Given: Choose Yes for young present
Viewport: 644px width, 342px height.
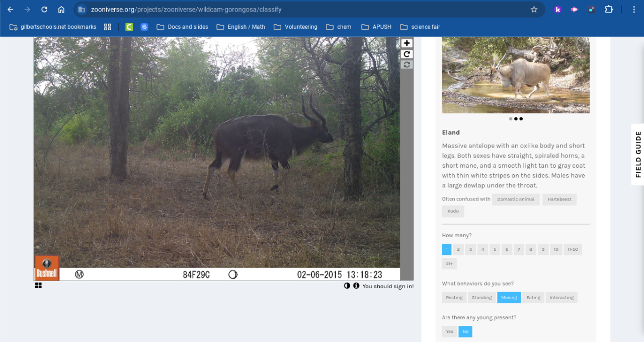Looking at the screenshot, I should [450, 331].
